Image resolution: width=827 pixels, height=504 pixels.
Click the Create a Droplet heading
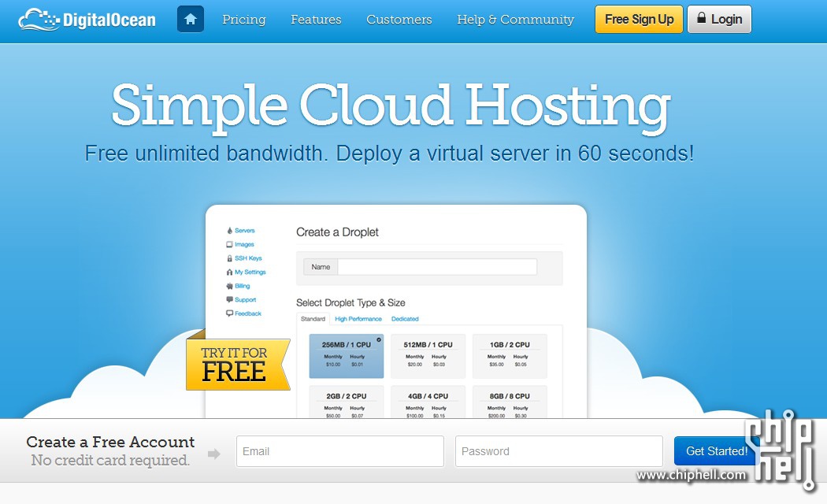click(338, 232)
